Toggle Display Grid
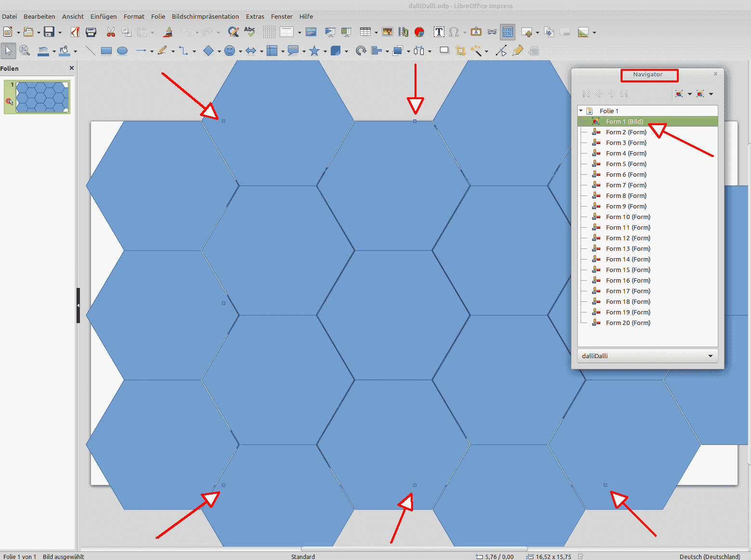The width and height of the screenshot is (751, 560). coord(269,32)
